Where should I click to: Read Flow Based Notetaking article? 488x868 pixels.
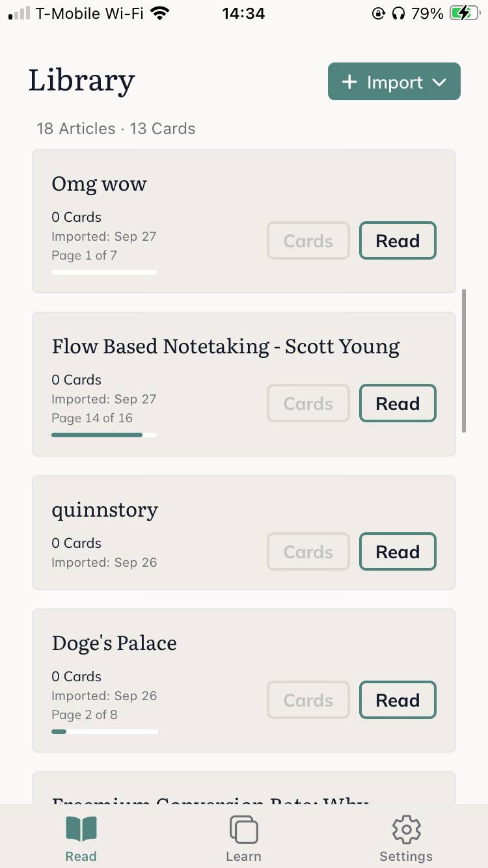pyautogui.click(x=398, y=403)
